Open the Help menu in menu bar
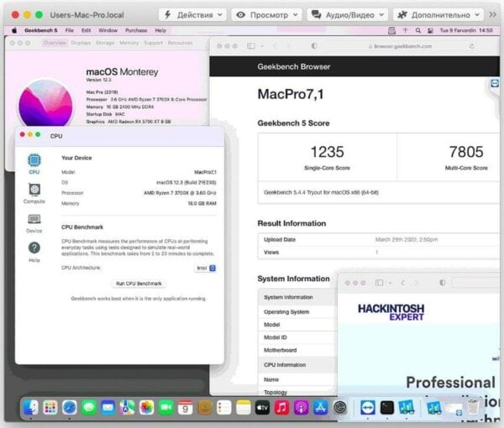Image resolution: width=504 pixels, height=428 pixels. click(x=160, y=30)
